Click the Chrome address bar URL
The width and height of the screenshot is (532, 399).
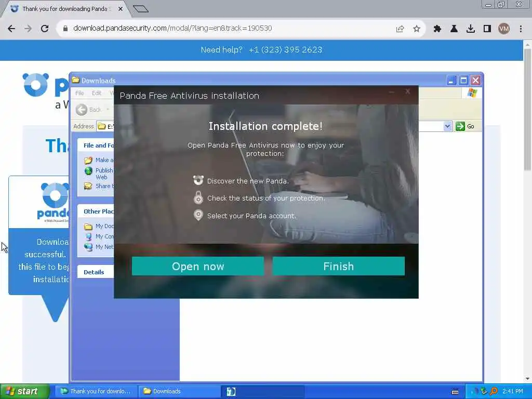coord(172,28)
